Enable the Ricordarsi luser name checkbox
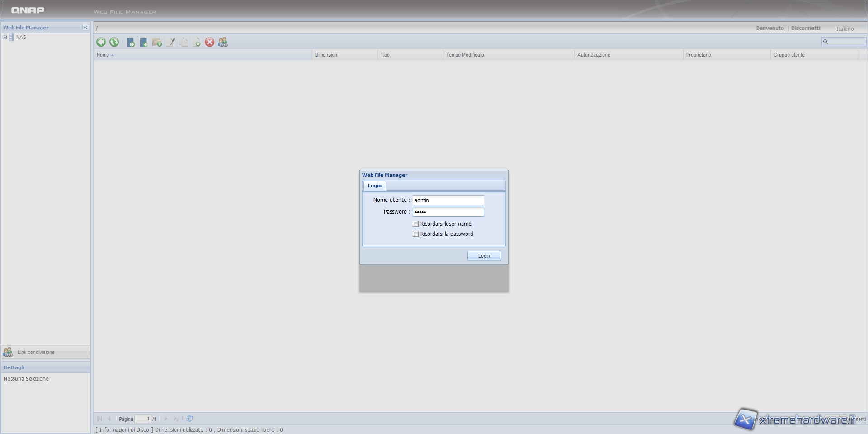 tap(415, 224)
